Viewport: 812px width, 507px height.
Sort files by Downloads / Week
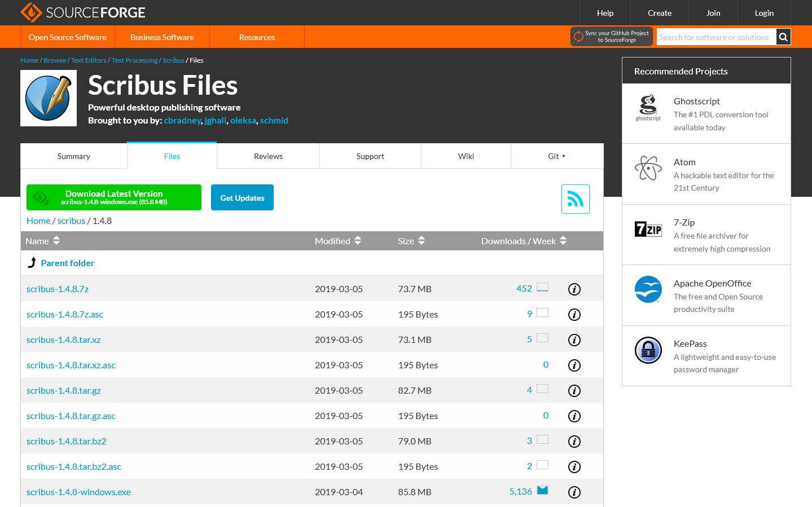[523, 241]
